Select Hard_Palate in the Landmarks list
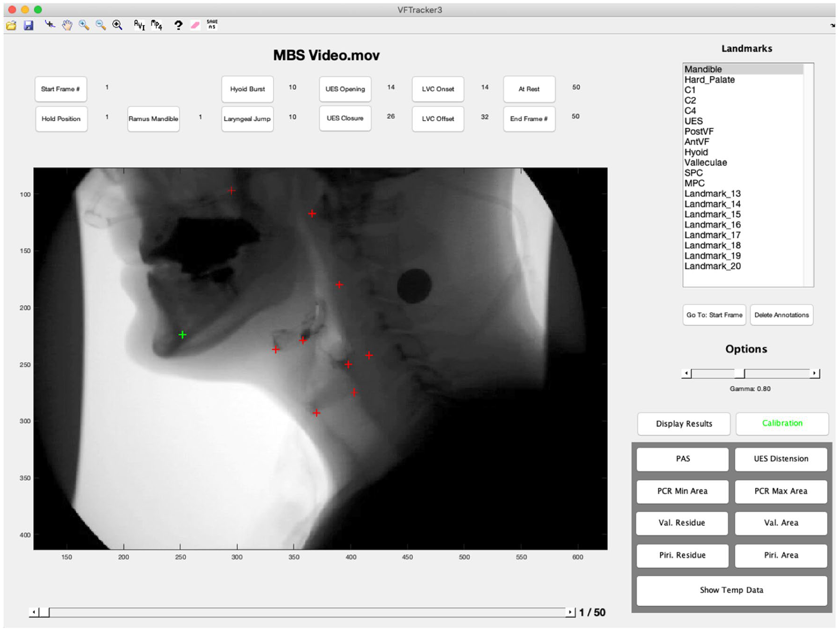This screenshot has height=631, width=840. [743, 80]
